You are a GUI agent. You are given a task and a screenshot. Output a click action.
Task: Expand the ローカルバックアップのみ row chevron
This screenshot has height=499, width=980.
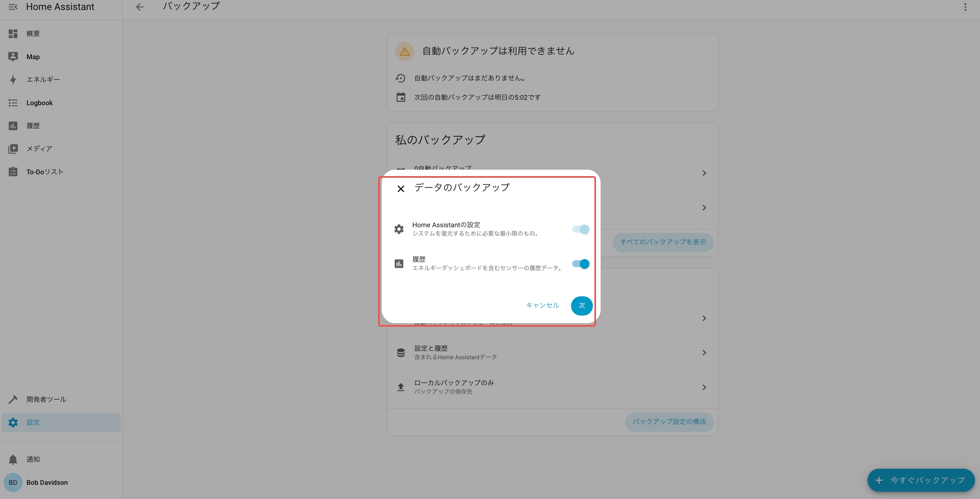(x=704, y=387)
